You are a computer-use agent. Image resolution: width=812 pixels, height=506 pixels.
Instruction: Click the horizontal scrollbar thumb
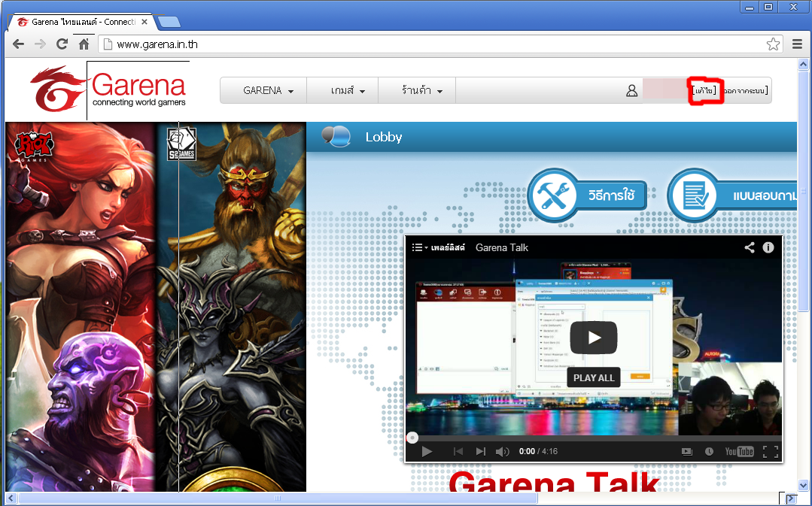(278, 498)
